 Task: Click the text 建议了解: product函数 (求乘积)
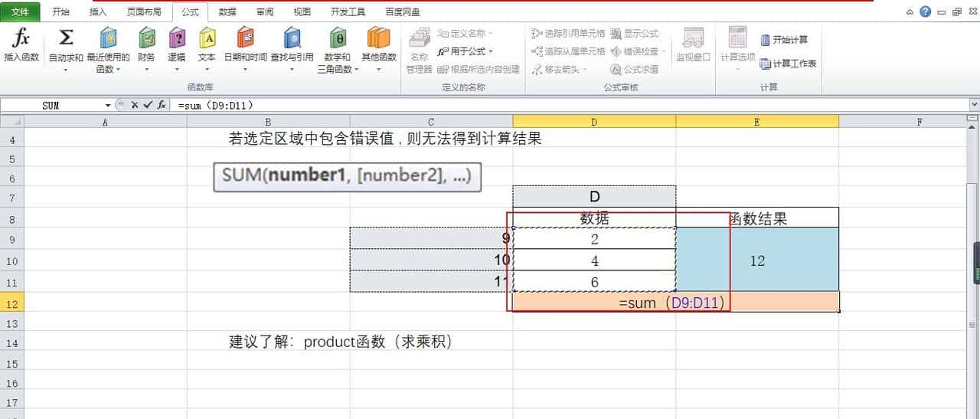[341, 342]
